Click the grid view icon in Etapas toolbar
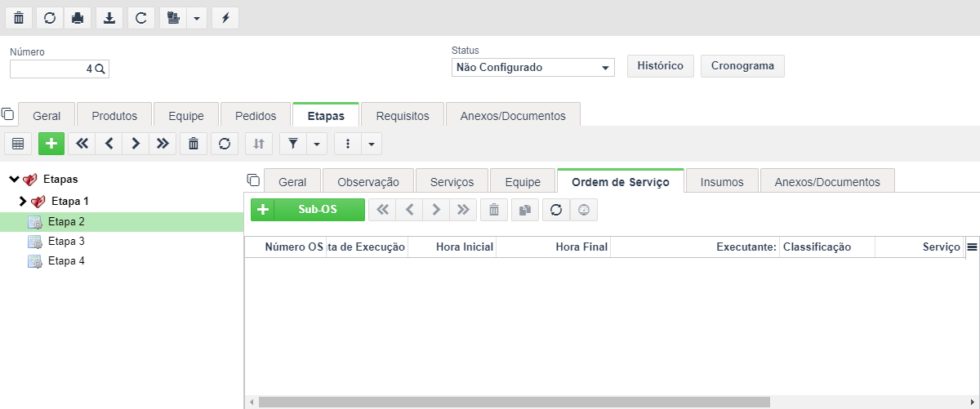 coord(18,144)
